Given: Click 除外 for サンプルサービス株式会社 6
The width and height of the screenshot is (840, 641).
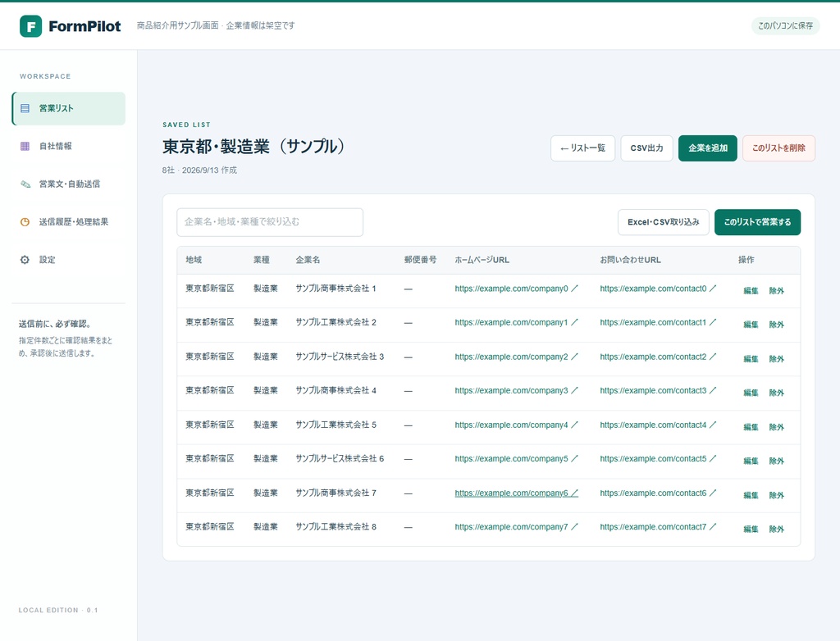Looking at the screenshot, I should click(776, 461).
